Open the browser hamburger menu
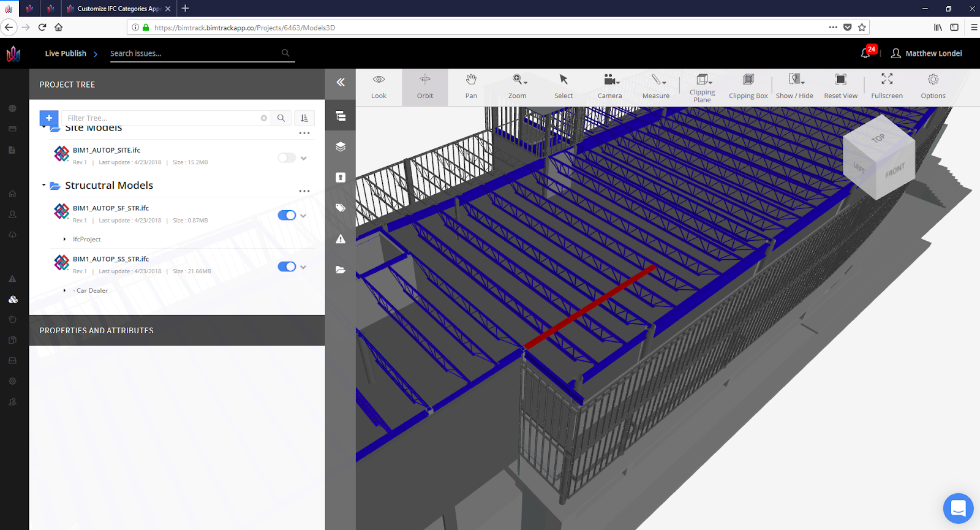The width and height of the screenshot is (980, 530). [x=974, y=27]
